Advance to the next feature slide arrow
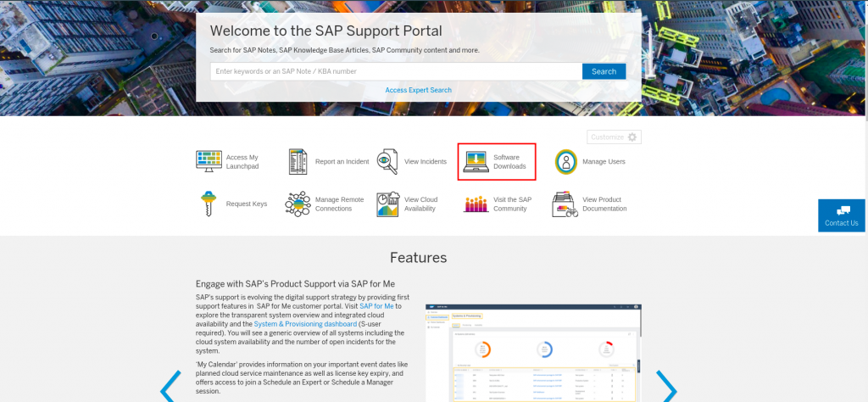The height and width of the screenshot is (402, 868). pyautogui.click(x=667, y=386)
